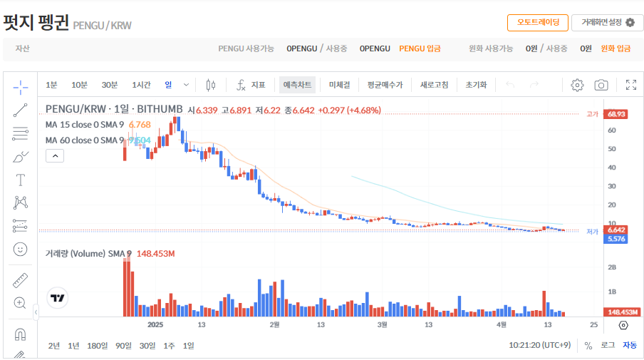
Task: Select the brush drawing tool
Action: point(20,157)
